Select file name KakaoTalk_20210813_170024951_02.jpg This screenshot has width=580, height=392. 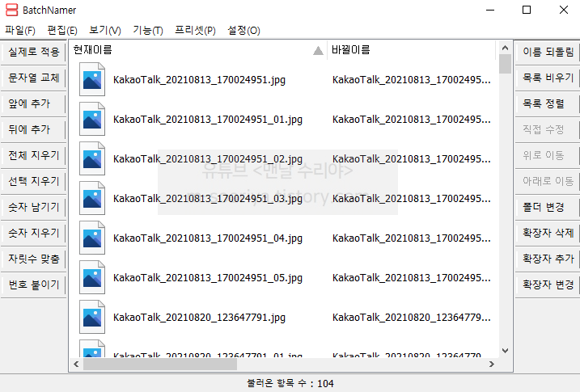pos(208,159)
